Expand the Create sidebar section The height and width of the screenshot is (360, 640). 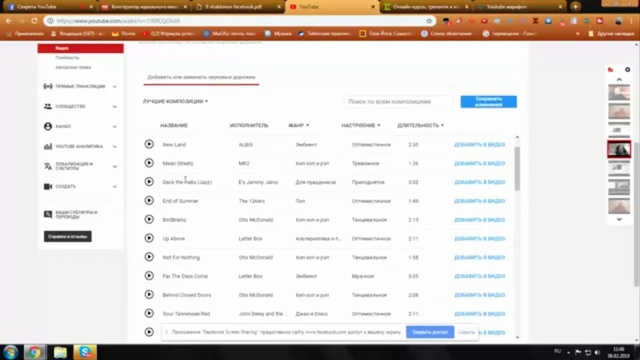click(115, 187)
